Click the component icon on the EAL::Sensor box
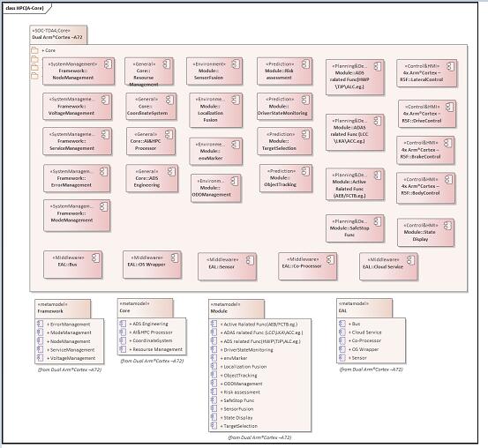This screenshot has height=448, width=488. coord(250,260)
